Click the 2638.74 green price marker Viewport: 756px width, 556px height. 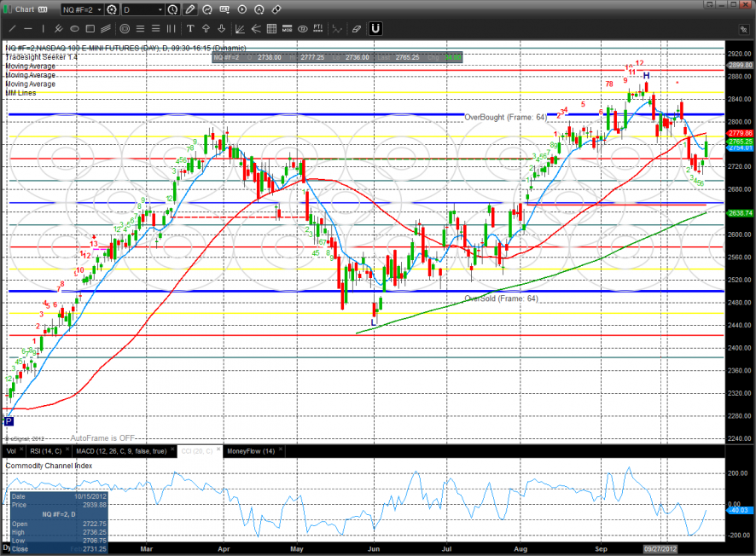(x=740, y=213)
